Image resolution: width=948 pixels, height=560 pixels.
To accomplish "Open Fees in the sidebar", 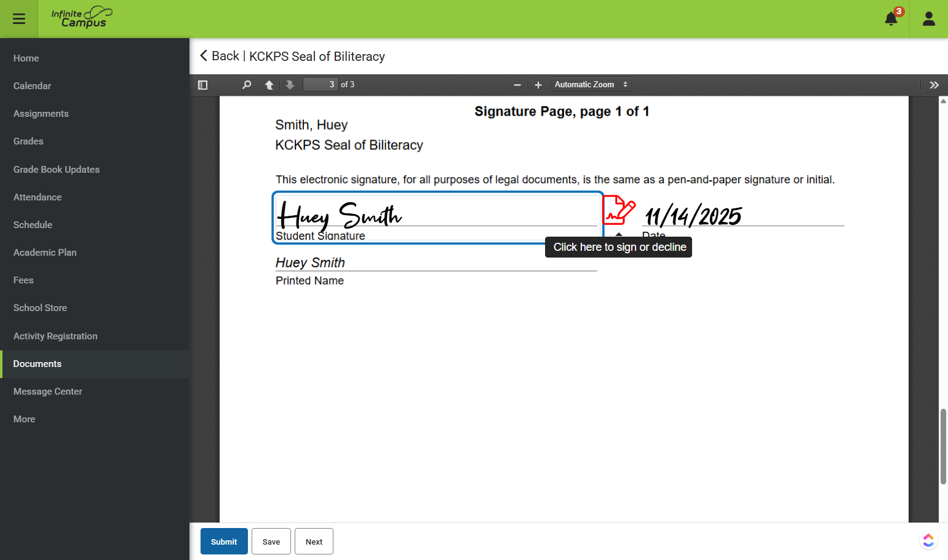I will (95, 280).
